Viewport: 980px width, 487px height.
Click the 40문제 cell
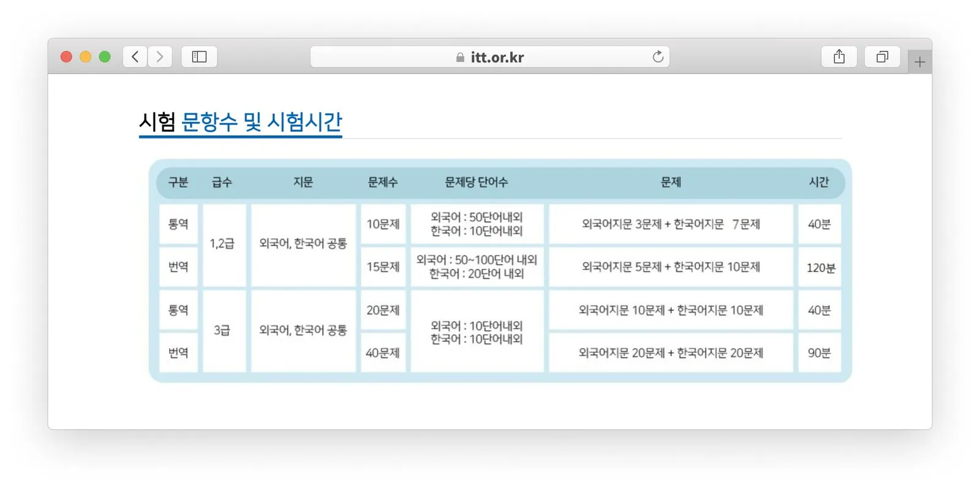pyautogui.click(x=383, y=352)
